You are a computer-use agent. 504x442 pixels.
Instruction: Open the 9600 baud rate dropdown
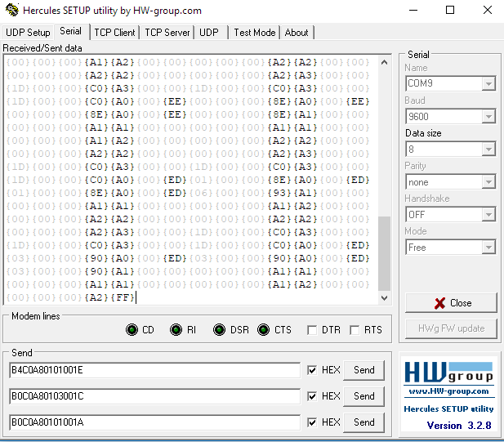488,116
